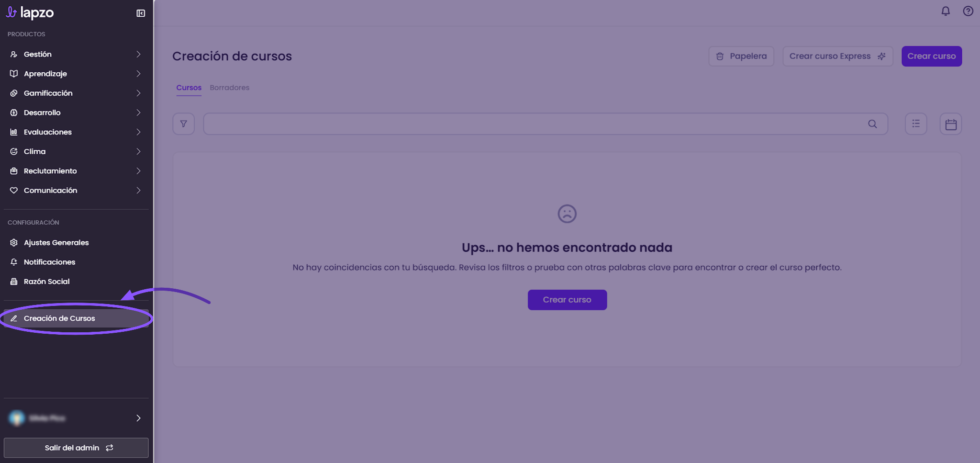Expand the Aprendizaje chevron
The width and height of the screenshot is (980, 463).
pyautogui.click(x=138, y=74)
